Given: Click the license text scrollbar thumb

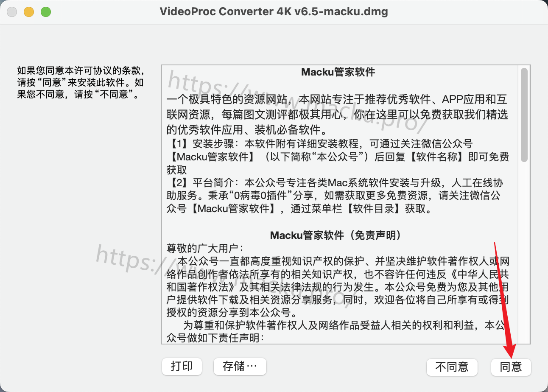Looking at the screenshot, I should [524, 115].
